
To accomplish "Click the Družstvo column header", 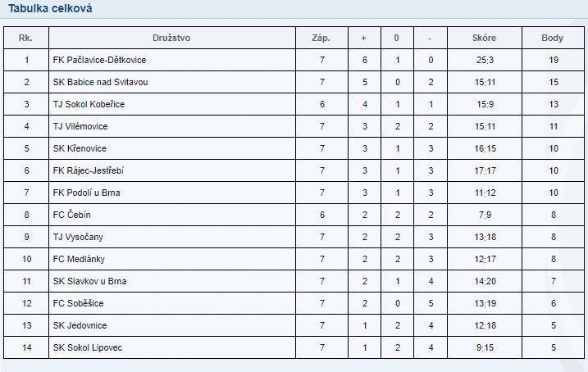I will (171, 38).
